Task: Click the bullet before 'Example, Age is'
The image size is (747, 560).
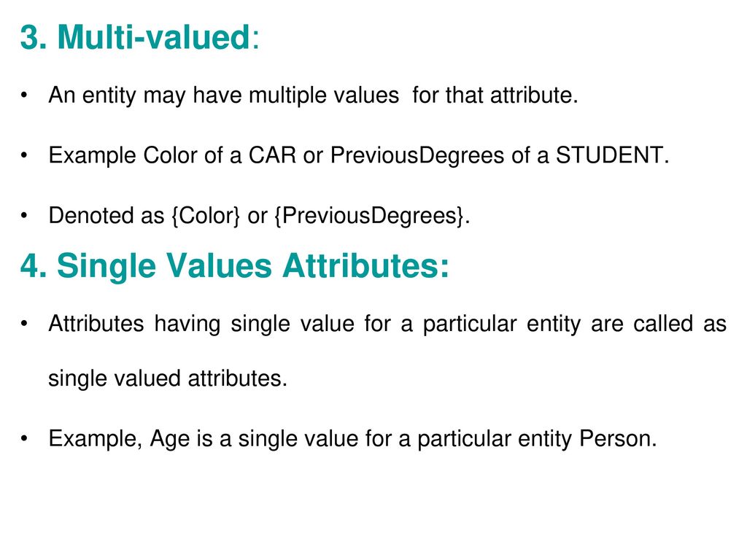Action: pyautogui.click(x=24, y=438)
